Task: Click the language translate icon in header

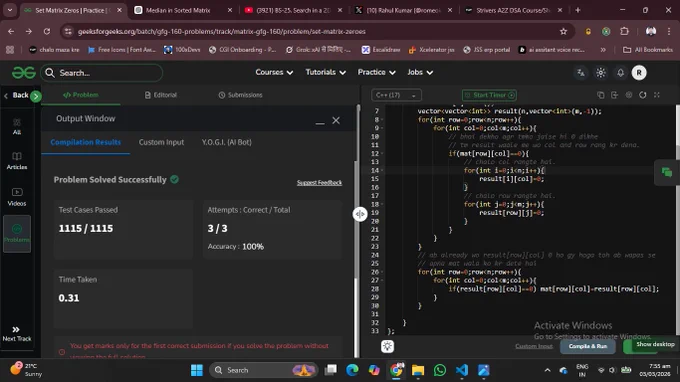Action: pos(580,73)
